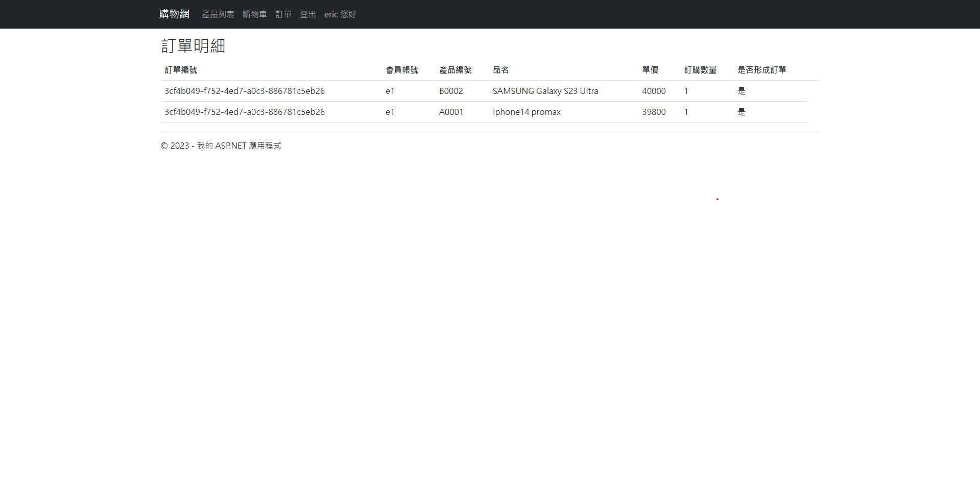Click the 是否形成訂單 column header
Viewport: 980px width, 478px height.
[x=762, y=70]
